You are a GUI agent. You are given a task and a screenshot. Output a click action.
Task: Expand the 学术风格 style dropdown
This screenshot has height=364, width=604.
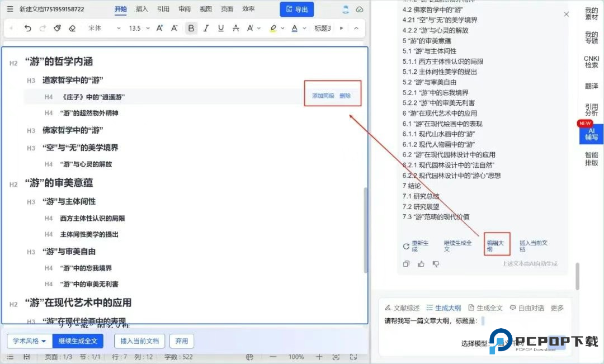pos(30,341)
